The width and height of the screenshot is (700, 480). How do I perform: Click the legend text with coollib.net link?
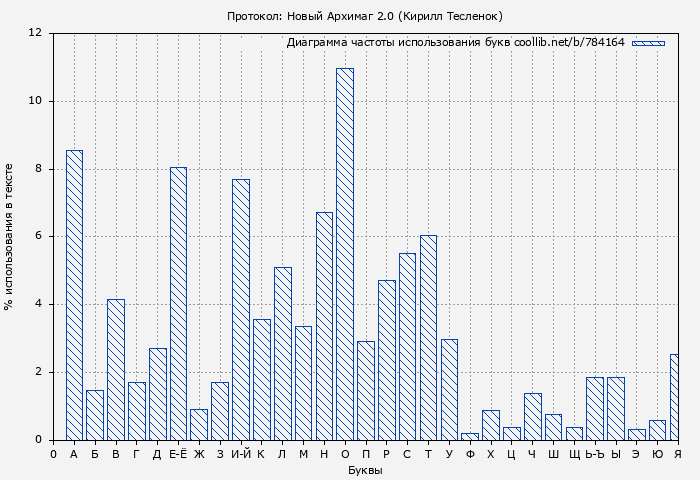pyautogui.click(x=455, y=43)
